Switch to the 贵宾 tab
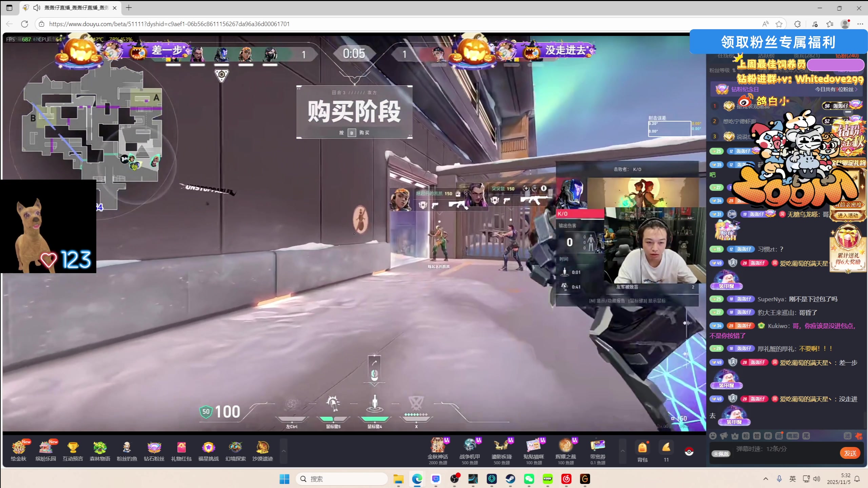 point(806,56)
